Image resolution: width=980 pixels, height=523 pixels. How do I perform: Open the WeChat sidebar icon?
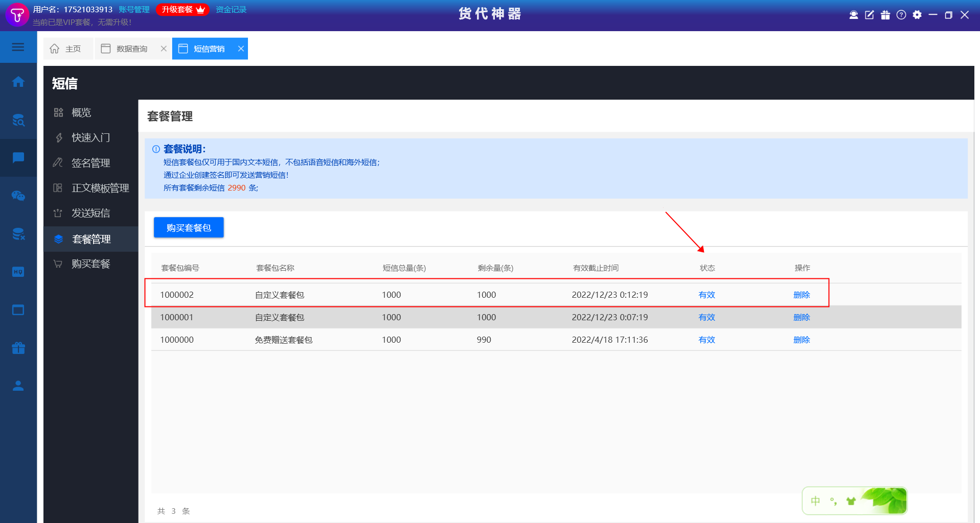coord(18,196)
